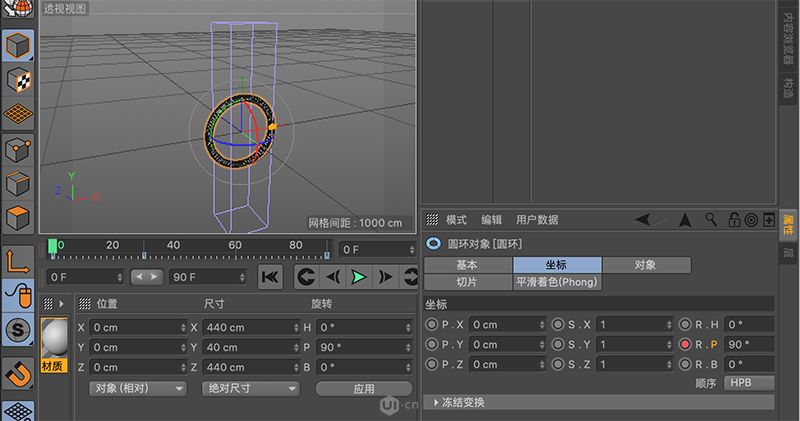The image size is (800, 421).
Task: Switch to Points mode in the left toolbar
Action: point(18,150)
